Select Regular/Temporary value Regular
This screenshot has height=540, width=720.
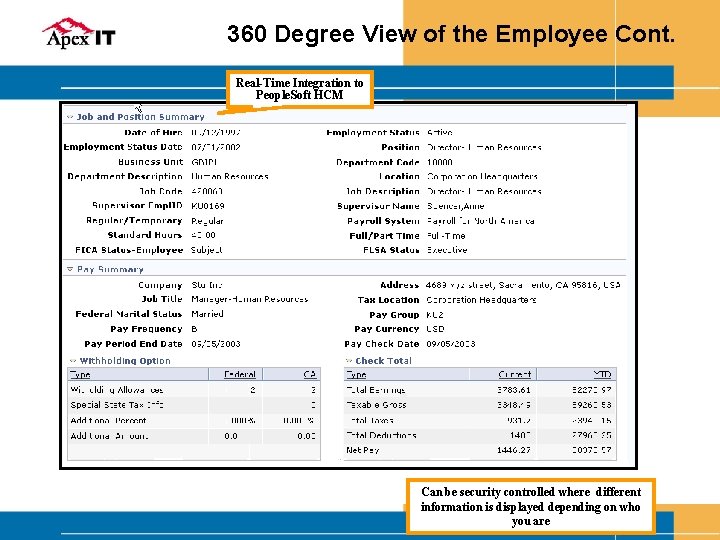[x=208, y=221]
